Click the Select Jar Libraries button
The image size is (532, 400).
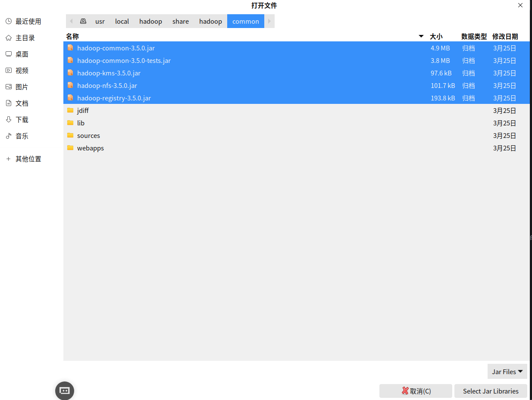pyautogui.click(x=491, y=391)
